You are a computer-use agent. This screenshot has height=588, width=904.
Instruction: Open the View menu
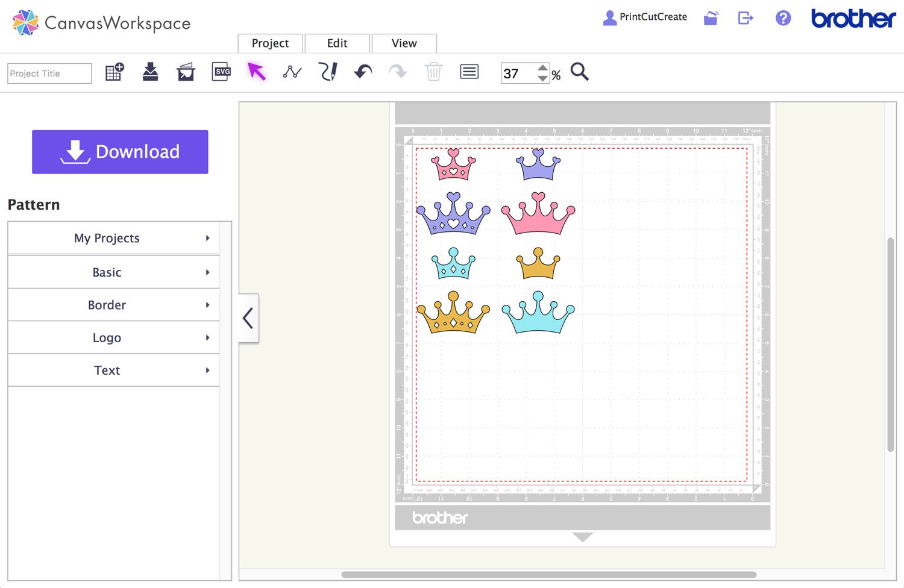coord(404,43)
